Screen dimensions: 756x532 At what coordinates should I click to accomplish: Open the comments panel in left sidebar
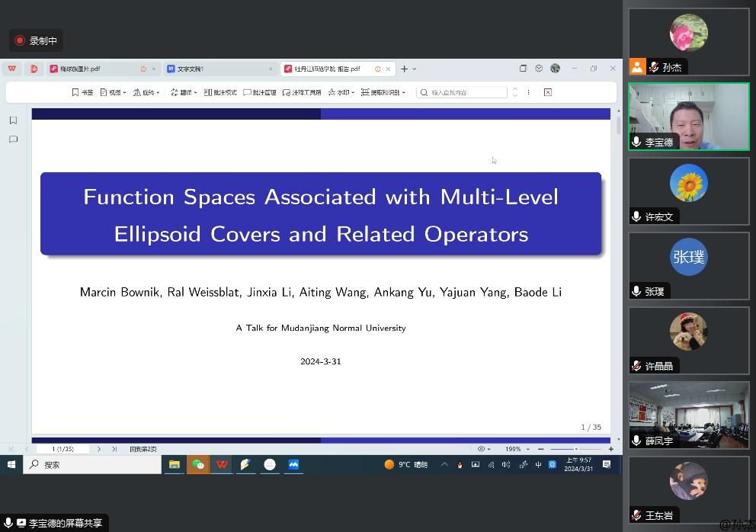(13, 139)
